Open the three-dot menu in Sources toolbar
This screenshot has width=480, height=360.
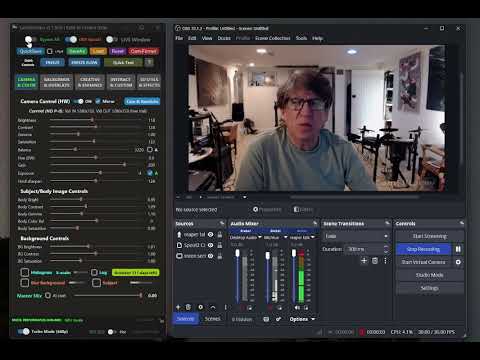(225, 307)
